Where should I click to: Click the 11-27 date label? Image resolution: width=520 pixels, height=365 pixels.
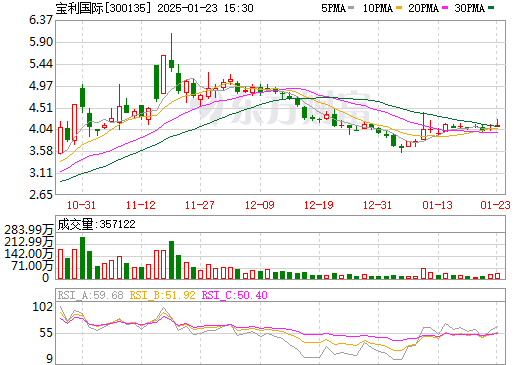tap(200, 205)
